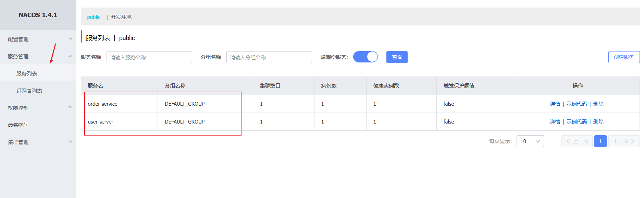The width and height of the screenshot is (644, 198).
Task: Open 示例代码 for user-server
Action: (x=577, y=121)
